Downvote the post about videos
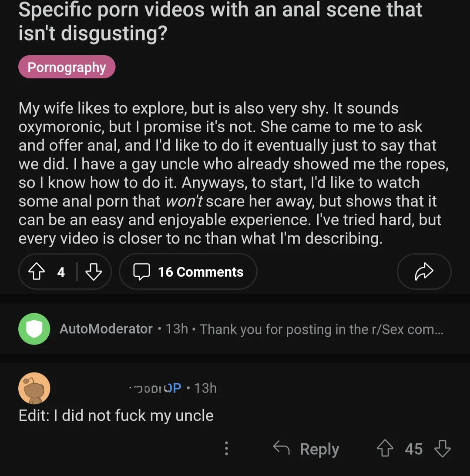470x476 pixels. (x=94, y=272)
